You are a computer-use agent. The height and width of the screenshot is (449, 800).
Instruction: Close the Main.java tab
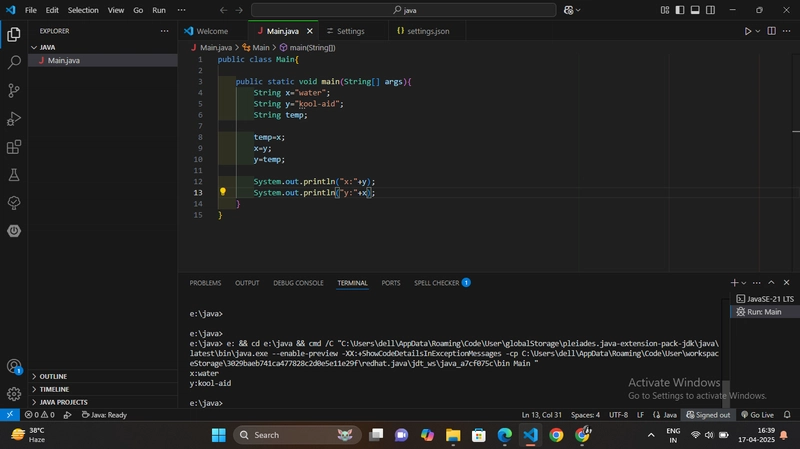(x=310, y=31)
